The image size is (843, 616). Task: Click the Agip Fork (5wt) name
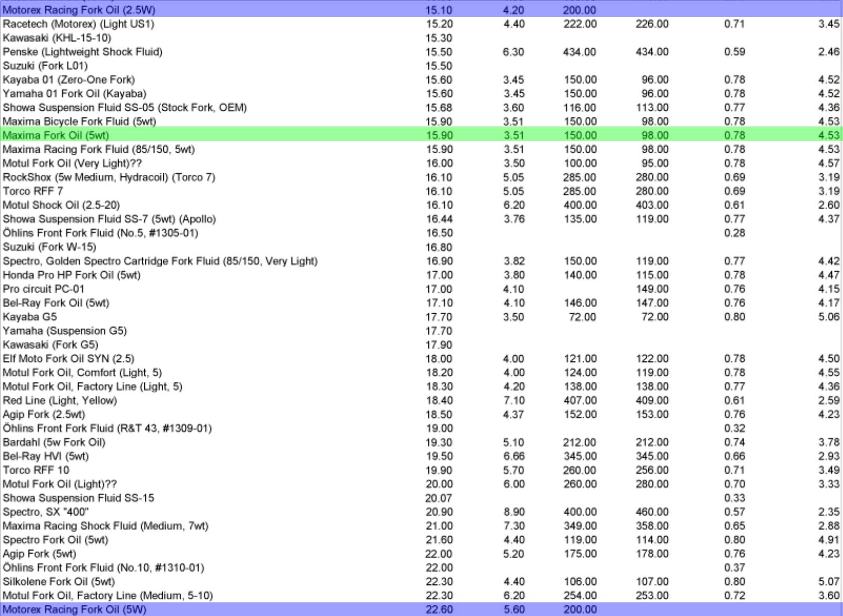coord(39,554)
